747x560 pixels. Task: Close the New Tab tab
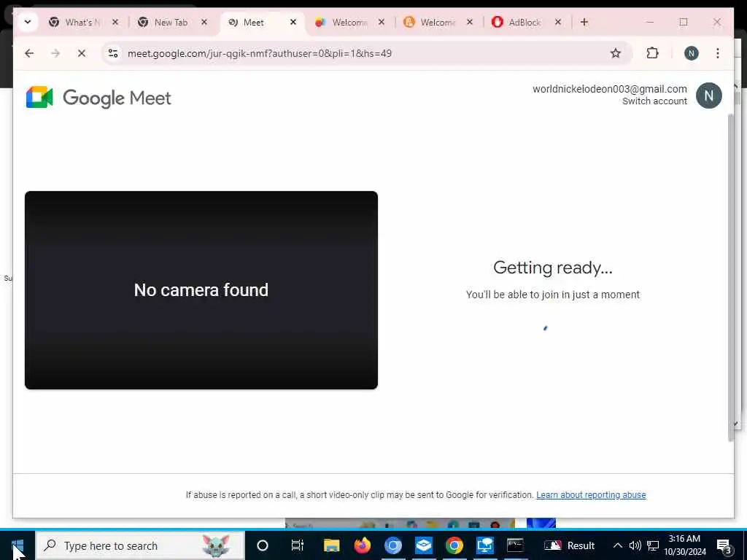[204, 22]
